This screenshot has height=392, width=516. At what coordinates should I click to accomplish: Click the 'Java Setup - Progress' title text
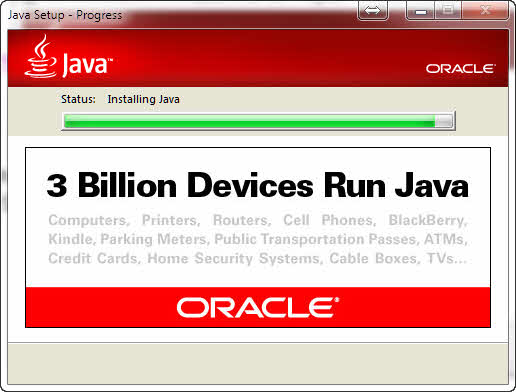coord(65,15)
